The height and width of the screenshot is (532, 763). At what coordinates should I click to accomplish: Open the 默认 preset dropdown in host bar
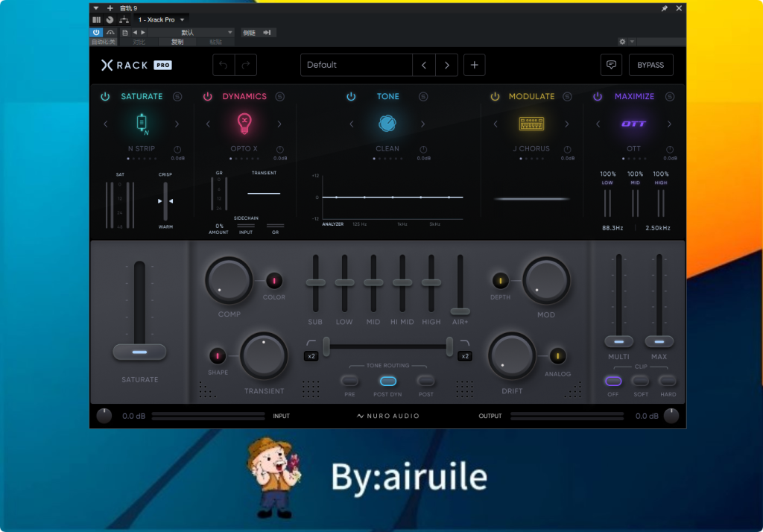click(x=191, y=33)
